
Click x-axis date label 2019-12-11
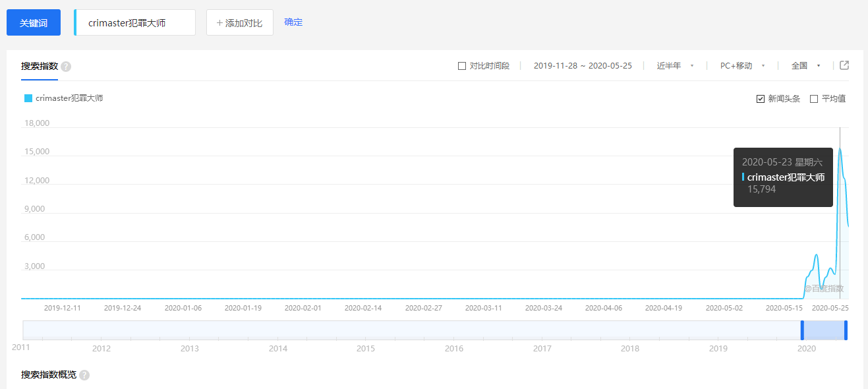(63, 308)
